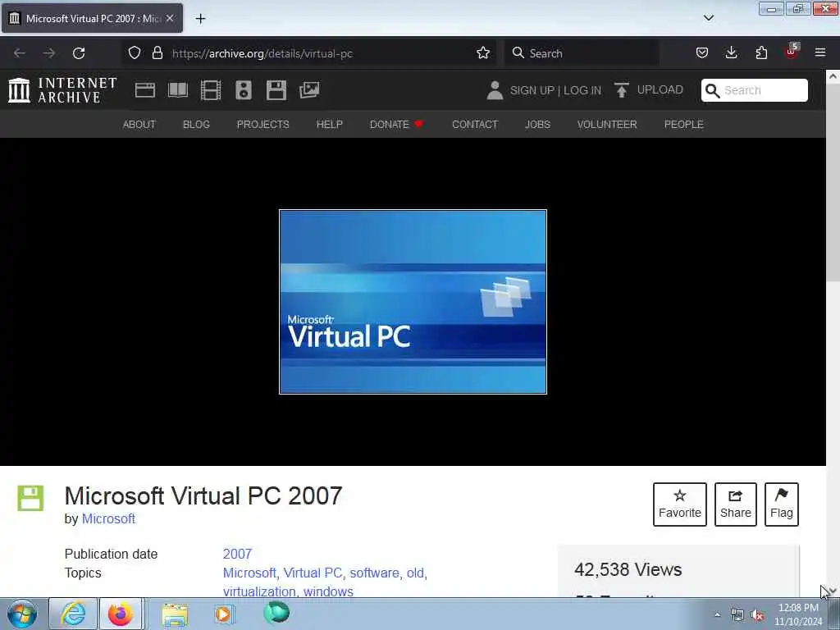Click the Firefox toolbar Search box

click(582, 53)
